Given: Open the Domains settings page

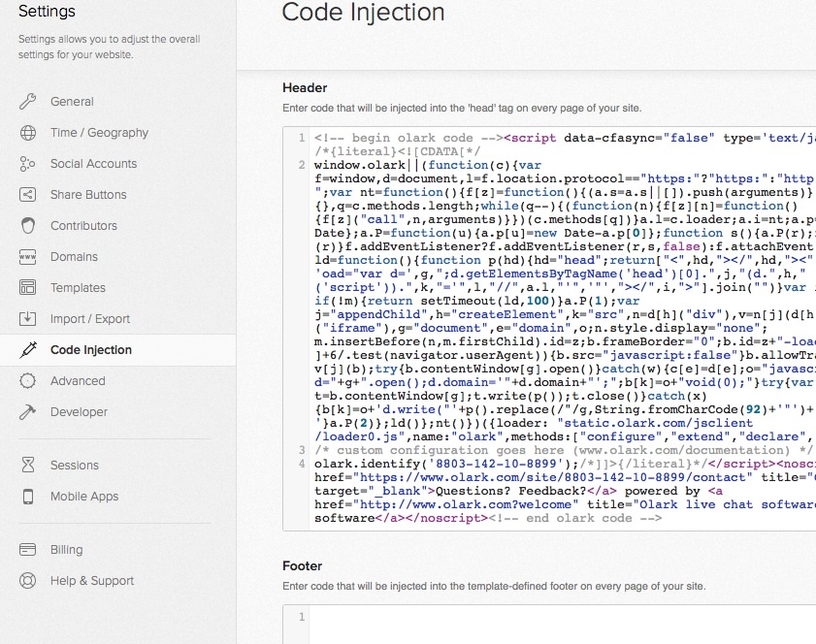Looking at the screenshot, I should pos(74,257).
